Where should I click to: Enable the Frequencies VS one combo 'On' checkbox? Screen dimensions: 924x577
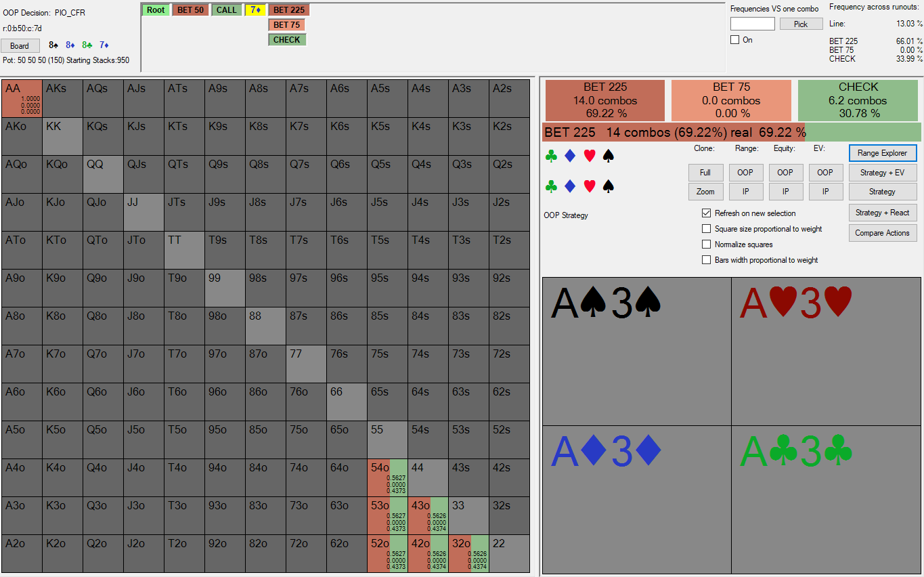735,40
